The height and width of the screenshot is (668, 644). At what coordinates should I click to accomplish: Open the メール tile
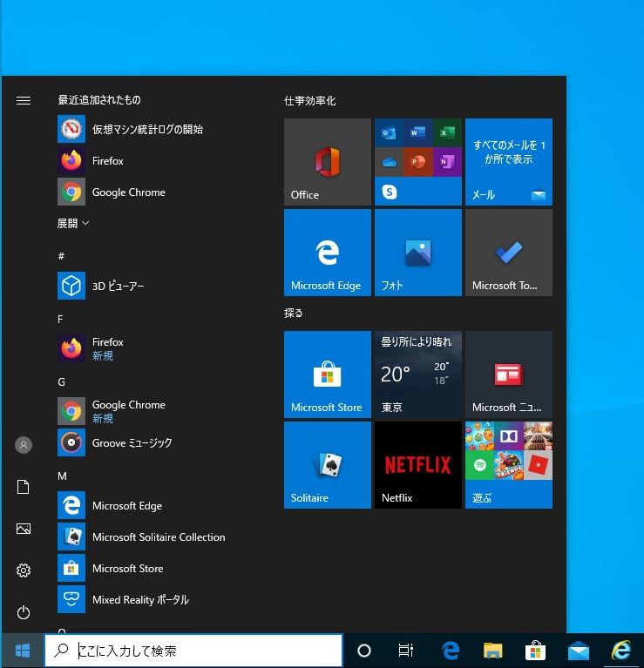(x=509, y=162)
